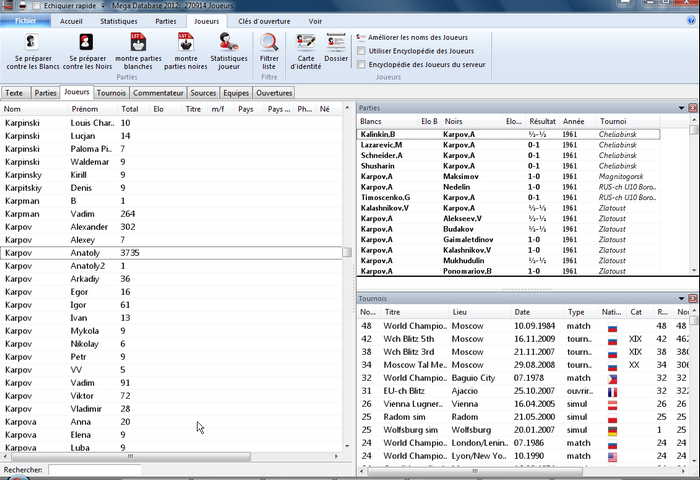This screenshot has width=700, height=480.
Task: Select the Commentateur database tab
Action: click(158, 93)
